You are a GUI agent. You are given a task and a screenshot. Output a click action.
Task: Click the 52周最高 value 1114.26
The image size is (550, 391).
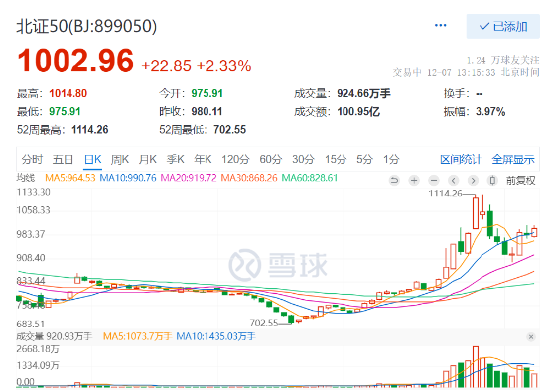click(x=90, y=130)
